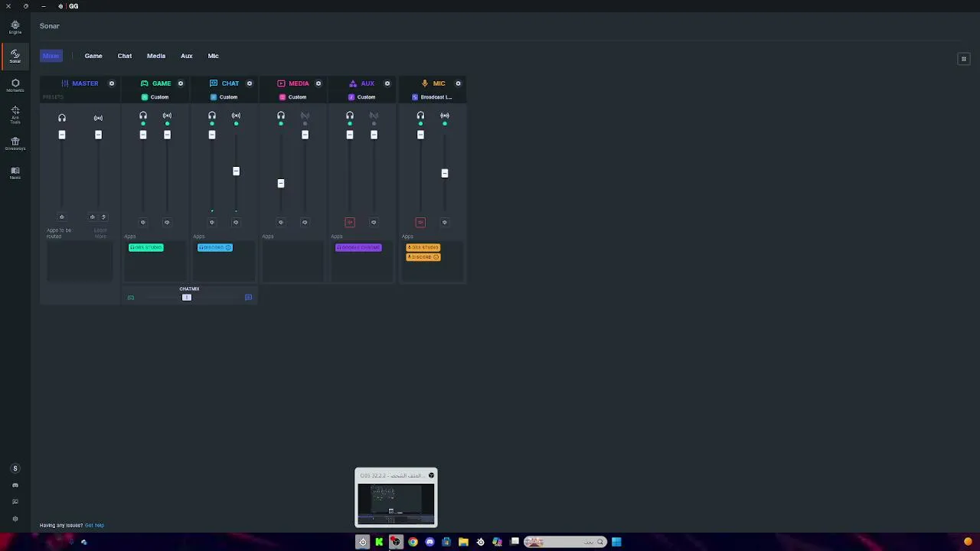
Task: Open File Explorer from the taskbar
Action: pos(463,542)
